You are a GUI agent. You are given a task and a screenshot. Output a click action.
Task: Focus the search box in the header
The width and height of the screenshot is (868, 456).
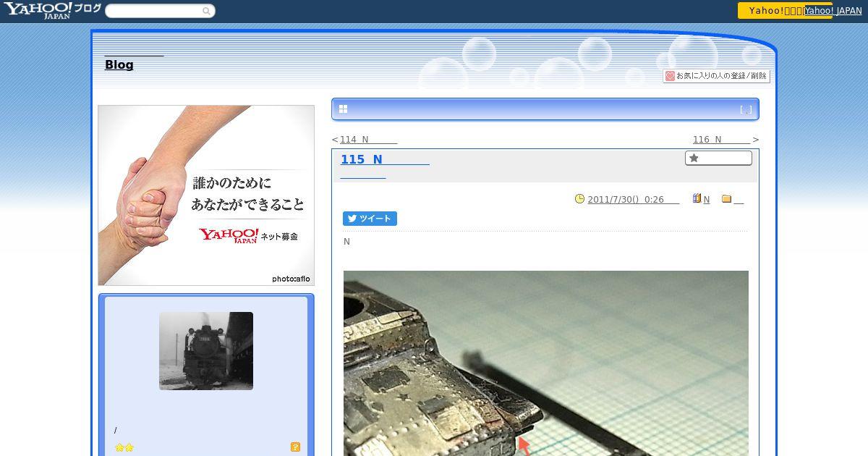click(160, 11)
